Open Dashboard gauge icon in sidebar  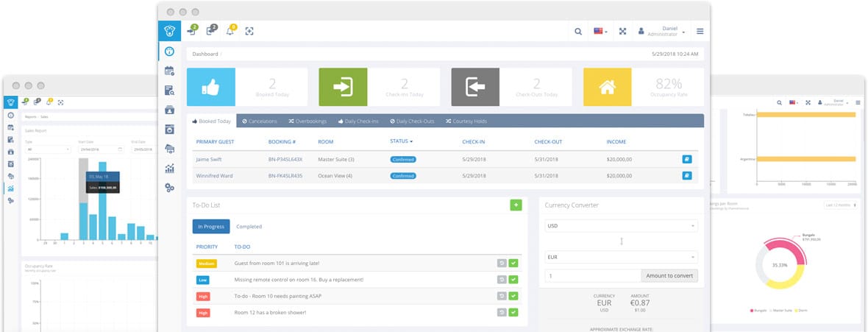(169, 51)
